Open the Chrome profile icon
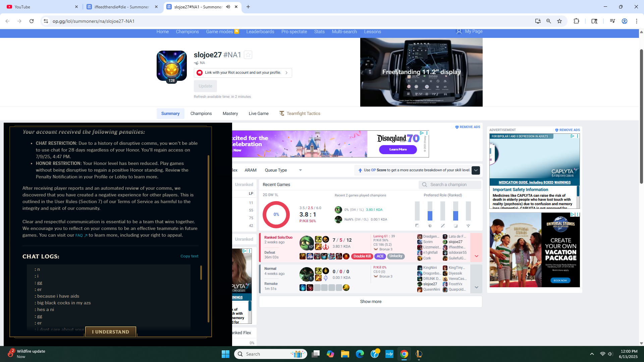This screenshot has width=644, height=362. click(x=625, y=21)
